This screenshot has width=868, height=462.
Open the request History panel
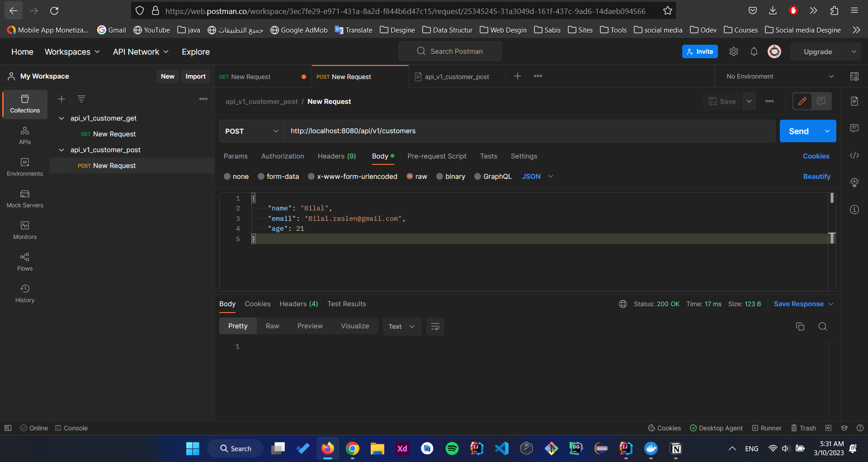[x=24, y=293]
